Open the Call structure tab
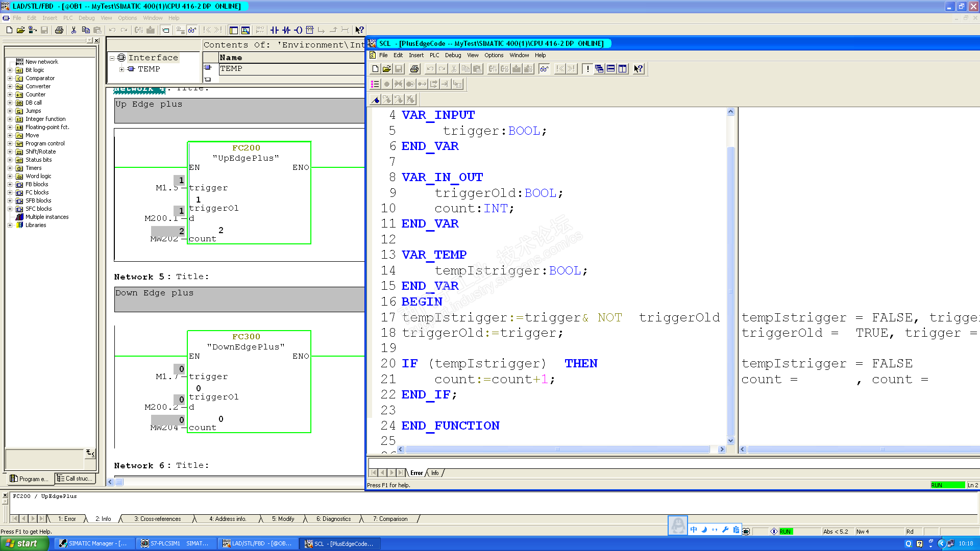The height and width of the screenshot is (551, 980). tap(76, 479)
